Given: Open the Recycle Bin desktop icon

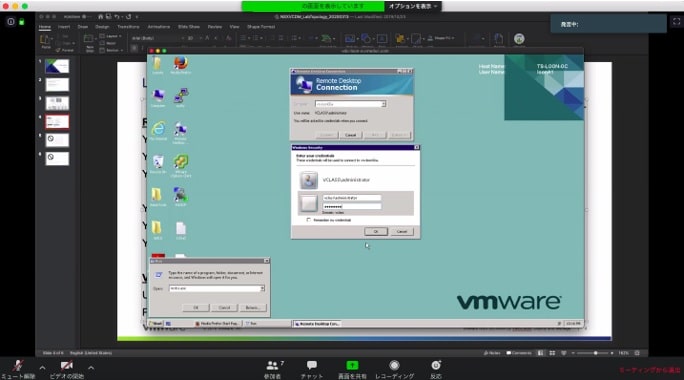Looking at the screenshot, I should click(158, 164).
